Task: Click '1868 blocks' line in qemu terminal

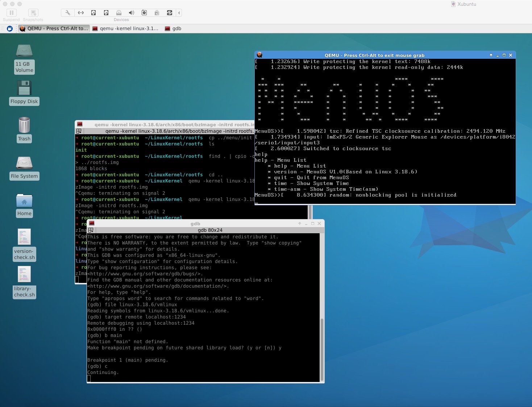Action: tap(91, 168)
